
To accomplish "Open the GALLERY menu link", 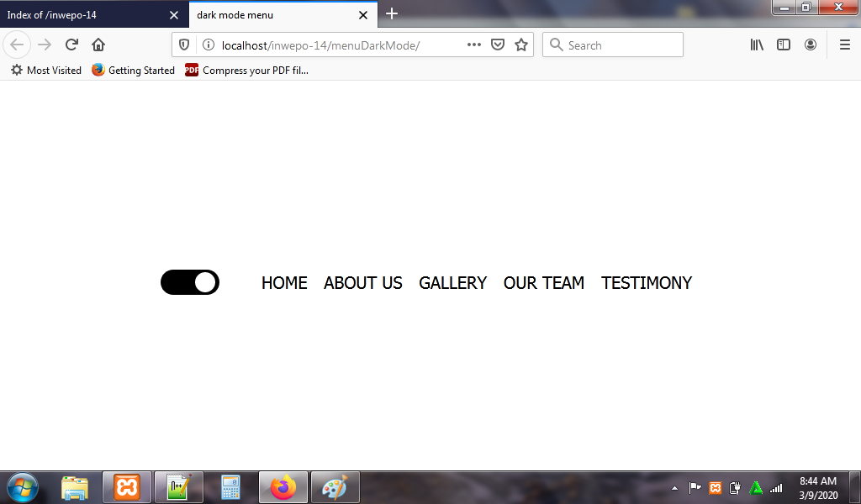I will [x=453, y=283].
